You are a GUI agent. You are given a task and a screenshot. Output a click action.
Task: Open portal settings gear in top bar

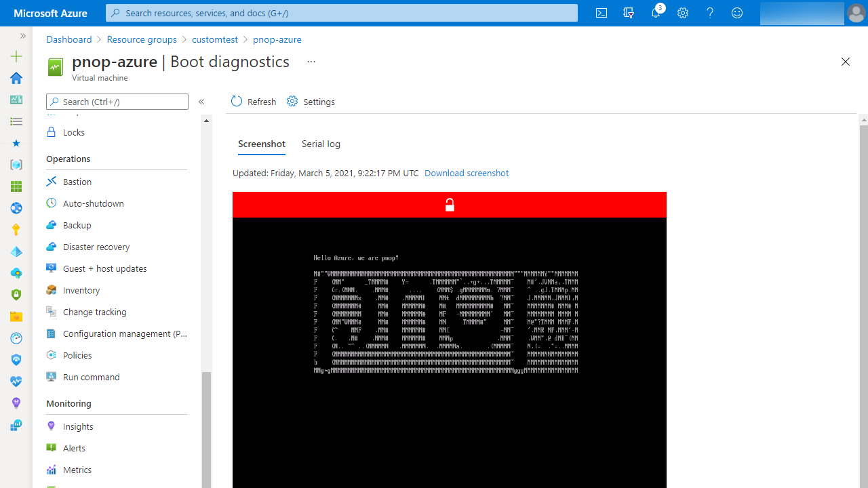(683, 13)
